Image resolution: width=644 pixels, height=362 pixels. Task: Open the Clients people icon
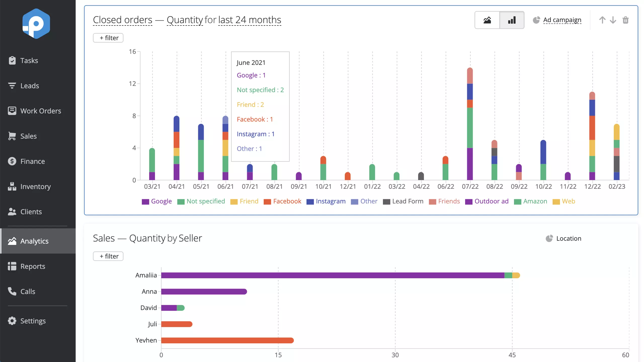tap(12, 212)
